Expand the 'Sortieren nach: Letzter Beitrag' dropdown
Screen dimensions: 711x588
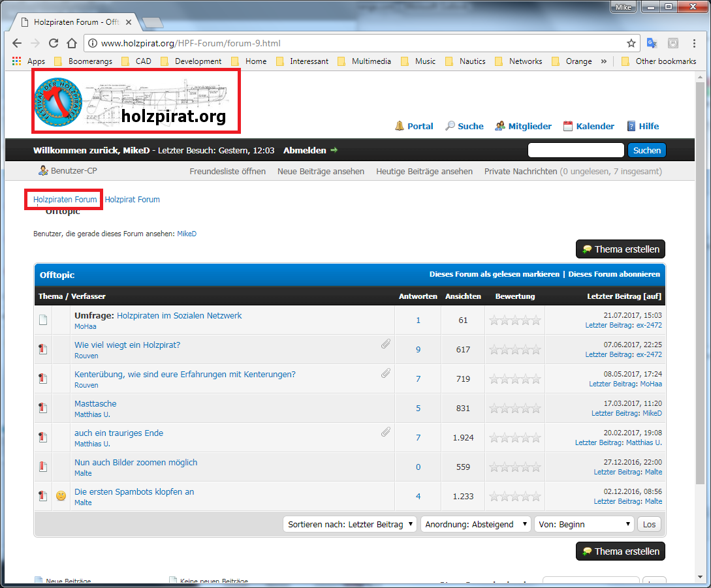coord(350,524)
